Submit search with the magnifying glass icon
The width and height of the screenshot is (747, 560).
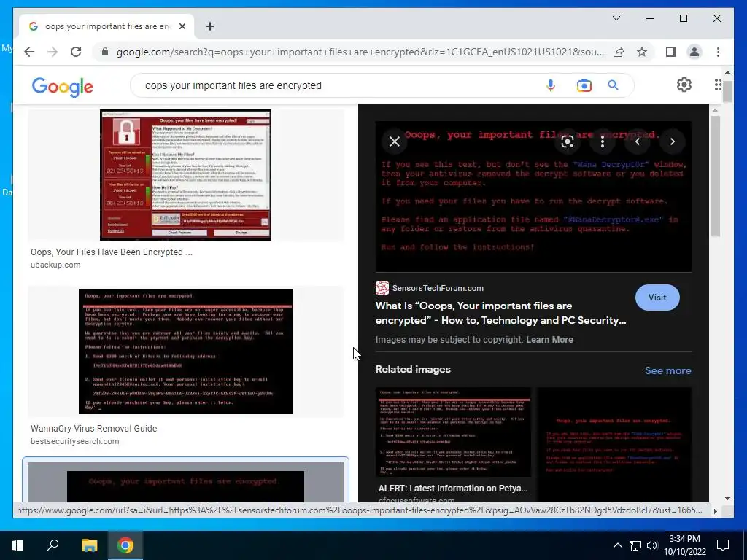click(613, 85)
